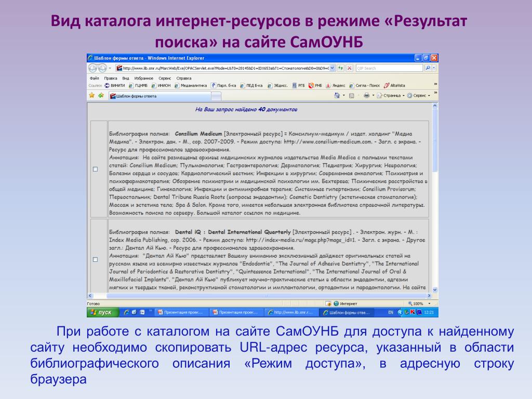
Task: Open the Файл menu
Action: coord(95,78)
